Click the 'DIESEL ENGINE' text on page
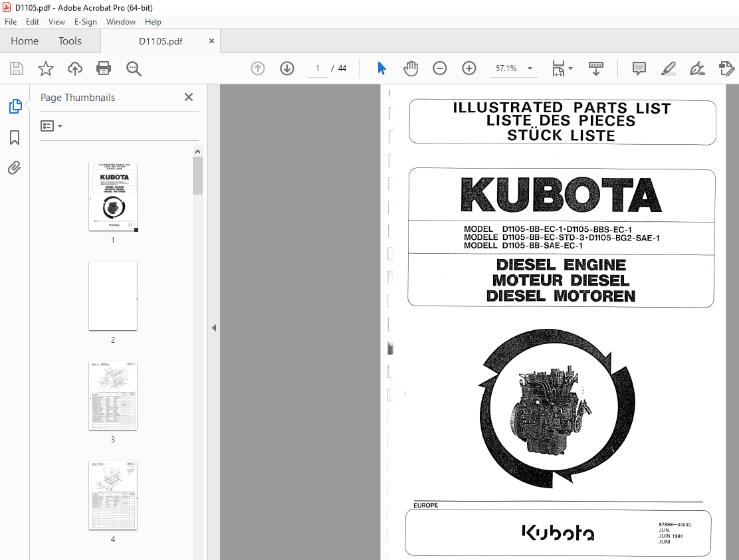 coord(562,264)
